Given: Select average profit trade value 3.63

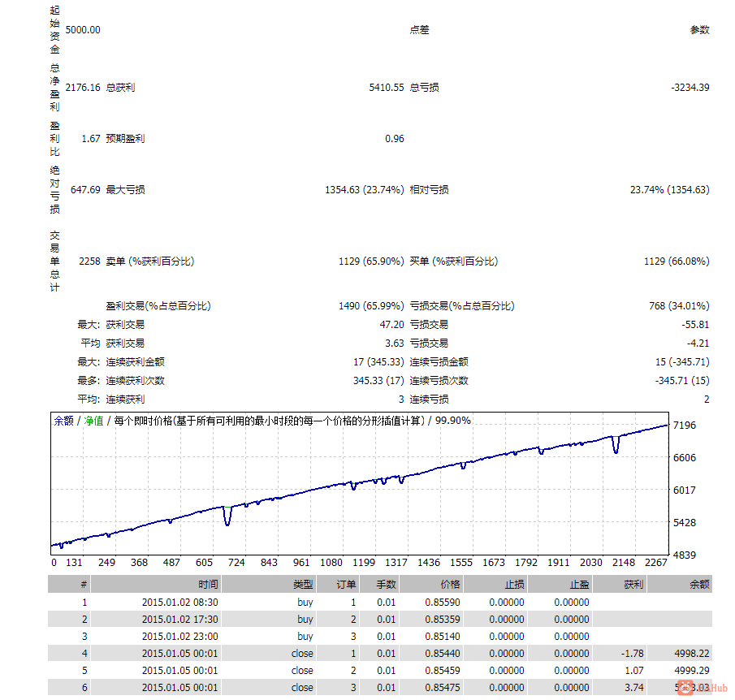Looking at the screenshot, I should tap(394, 344).
